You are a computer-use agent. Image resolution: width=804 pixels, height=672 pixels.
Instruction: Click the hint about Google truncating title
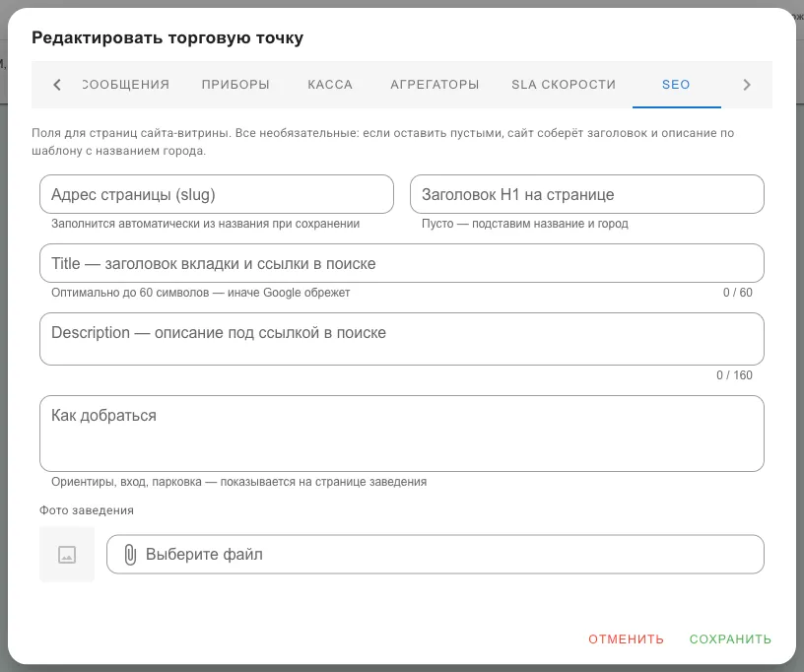(200, 293)
